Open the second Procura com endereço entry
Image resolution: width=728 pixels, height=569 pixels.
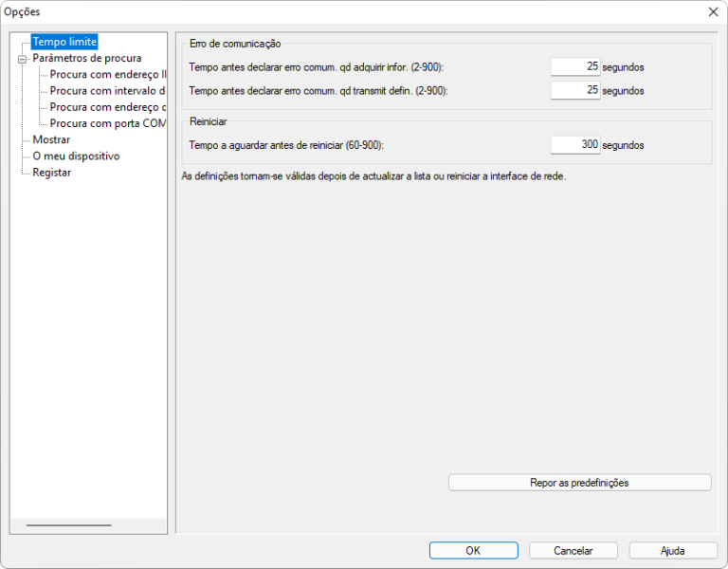pyautogui.click(x=107, y=107)
